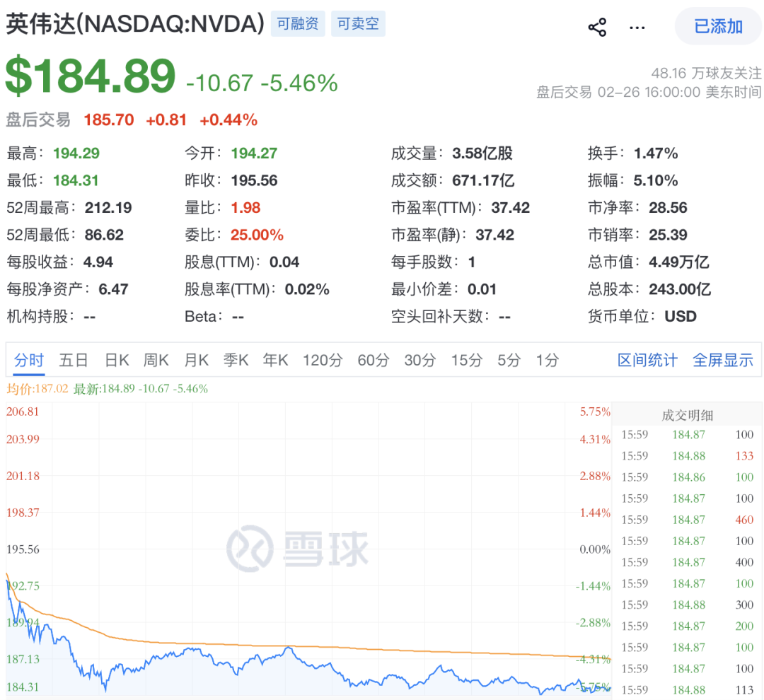This screenshot has height=700, width=764.
Task: Click the 全屏显示 link
Action: coord(723,360)
